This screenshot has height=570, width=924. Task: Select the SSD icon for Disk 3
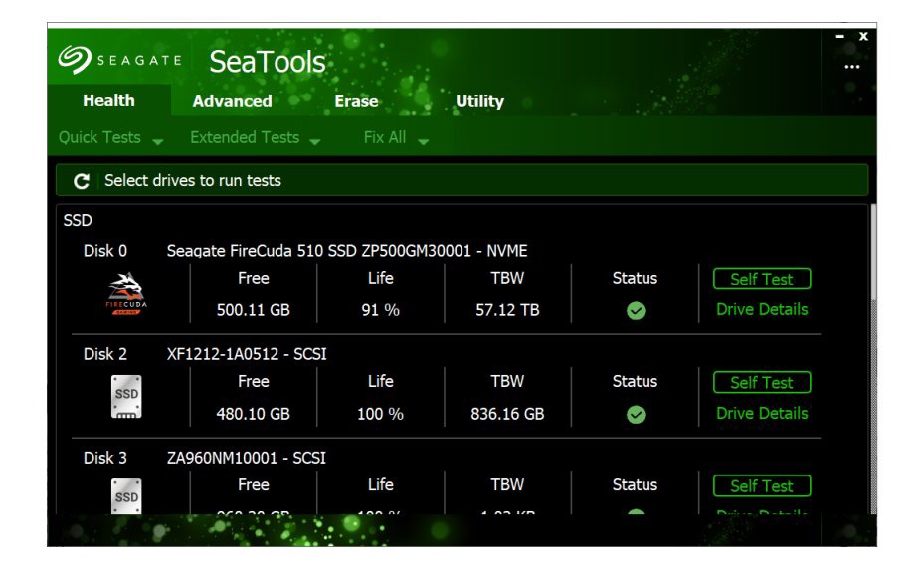click(x=126, y=496)
